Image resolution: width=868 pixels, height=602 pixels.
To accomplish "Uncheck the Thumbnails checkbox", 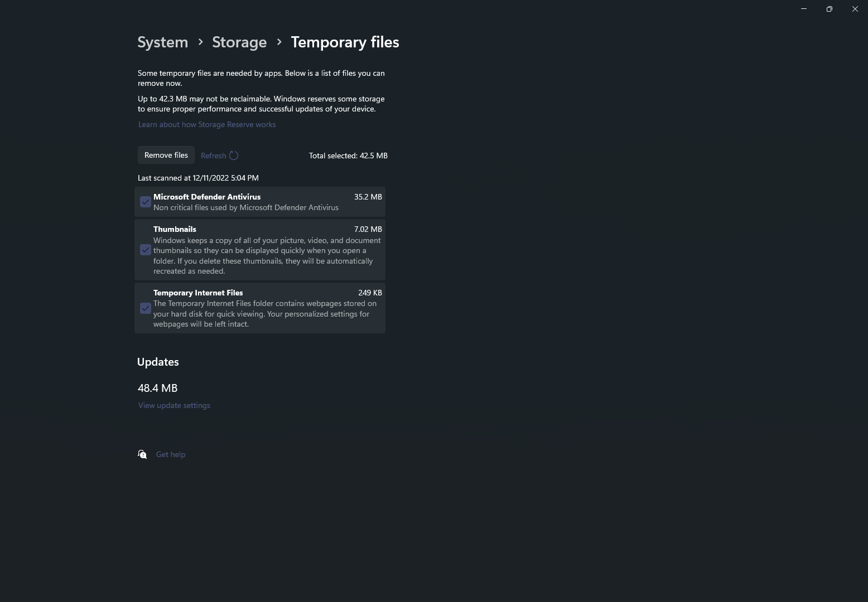I will [x=146, y=250].
